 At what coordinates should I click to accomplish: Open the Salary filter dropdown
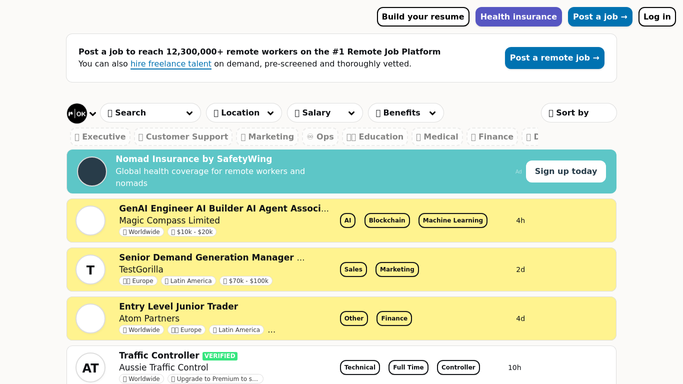coord(325,113)
